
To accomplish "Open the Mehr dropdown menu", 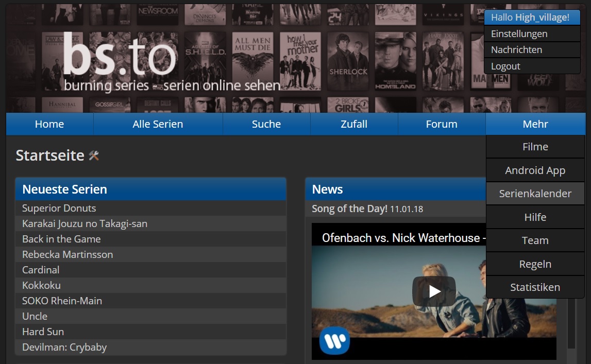I will 535,124.
